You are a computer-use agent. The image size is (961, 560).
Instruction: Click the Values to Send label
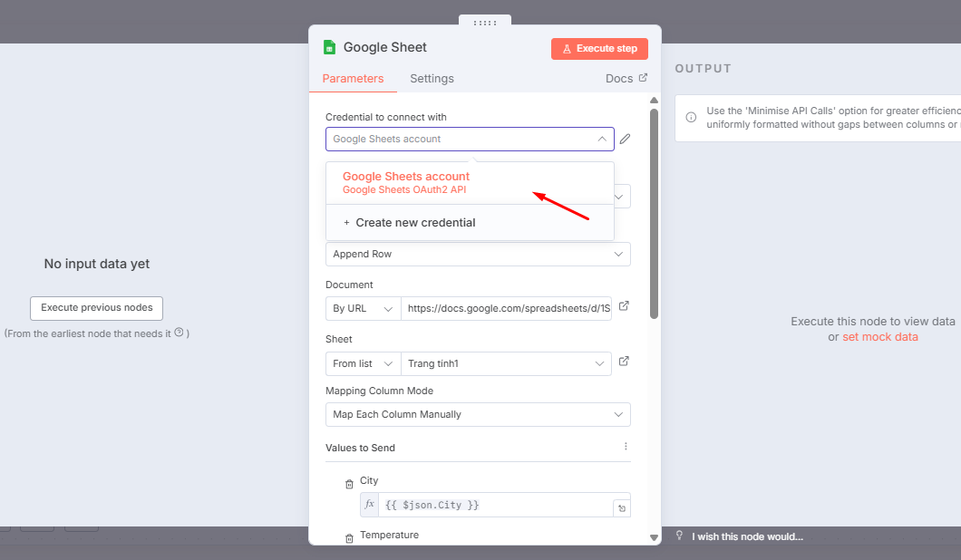point(361,448)
